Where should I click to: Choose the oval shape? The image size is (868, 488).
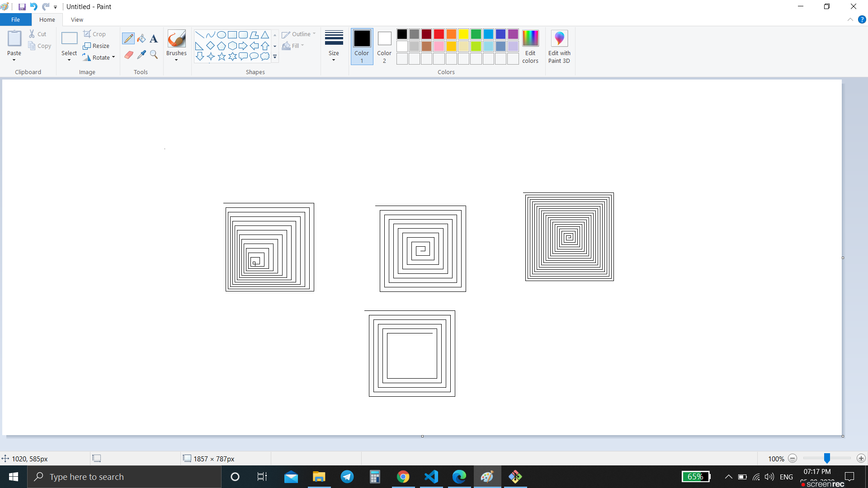pos(222,35)
